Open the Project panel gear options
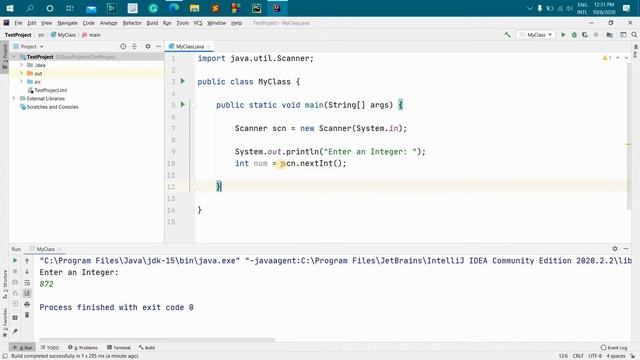The height and width of the screenshot is (360, 640). coord(148,47)
